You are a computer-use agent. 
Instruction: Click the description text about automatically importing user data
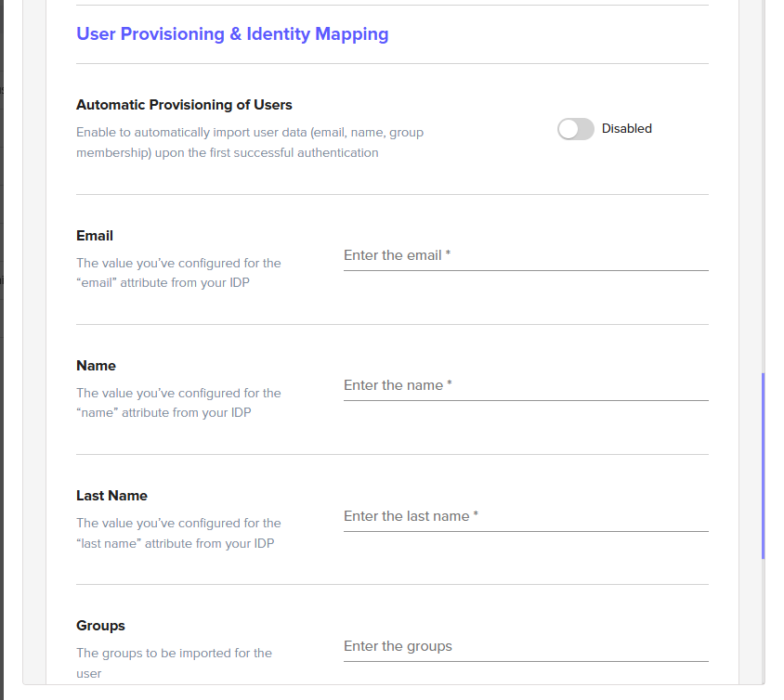(249, 142)
